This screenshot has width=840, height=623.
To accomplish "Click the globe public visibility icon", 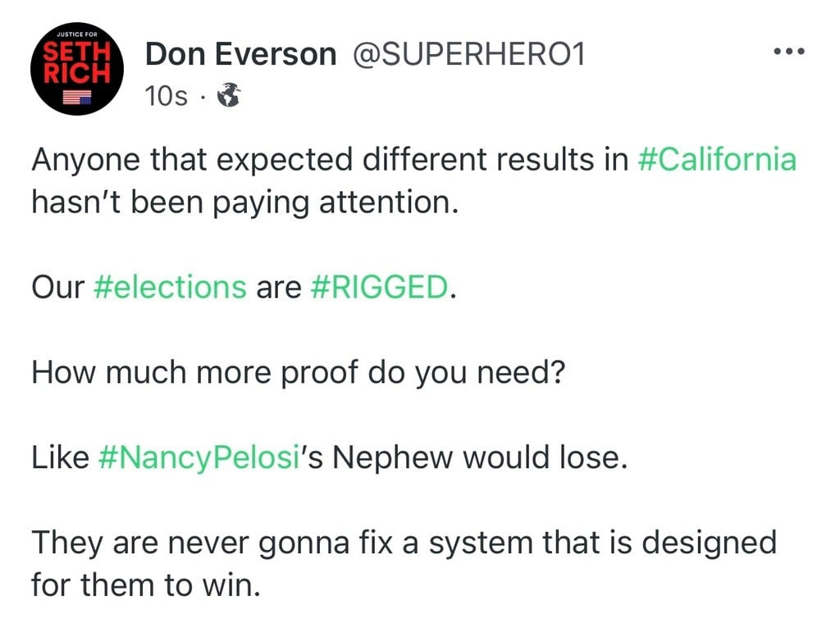I will (x=228, y=97).
